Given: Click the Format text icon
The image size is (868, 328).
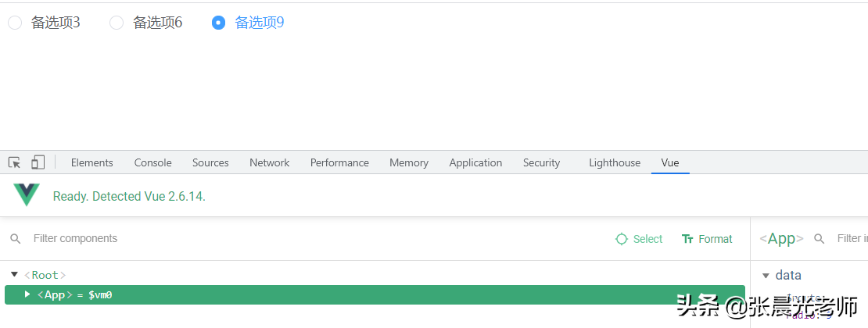Looking at the screenshot, I should 688,239.
